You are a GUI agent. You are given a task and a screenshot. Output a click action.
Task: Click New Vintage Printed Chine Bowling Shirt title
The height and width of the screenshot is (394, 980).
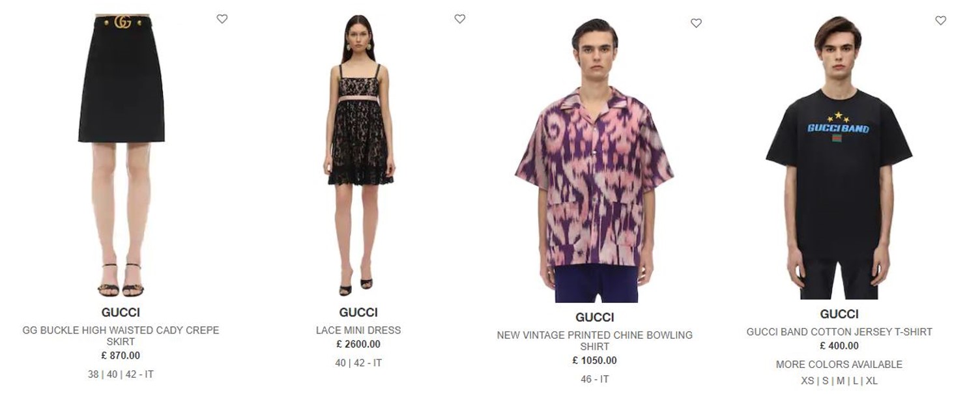pos(594,341)
